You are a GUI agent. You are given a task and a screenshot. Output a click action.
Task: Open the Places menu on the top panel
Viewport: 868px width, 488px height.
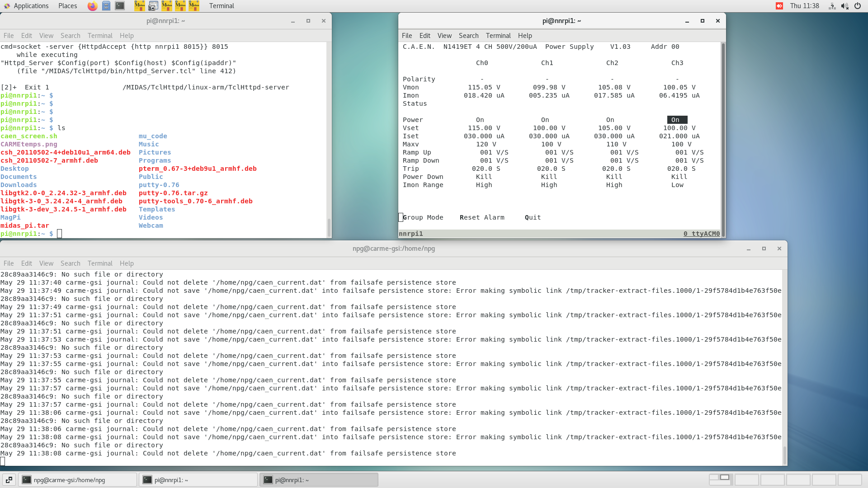pyautogui.click(x=67, y=6)
